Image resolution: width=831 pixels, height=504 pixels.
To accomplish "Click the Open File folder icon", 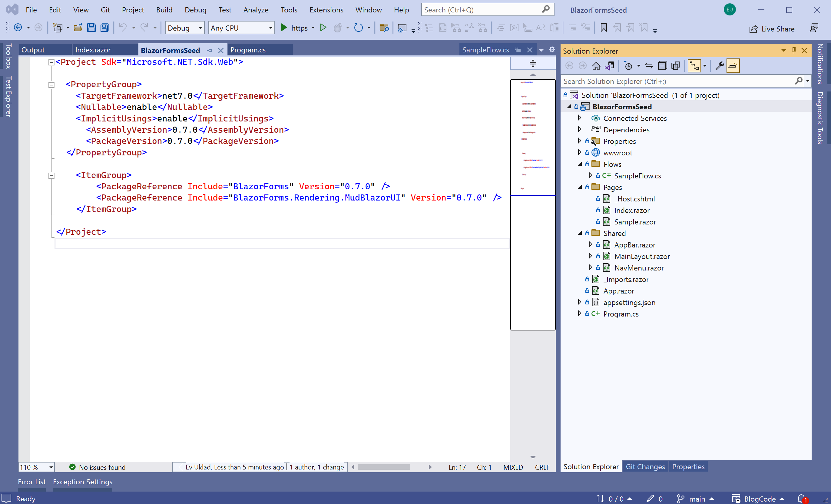I will point(78,28).
